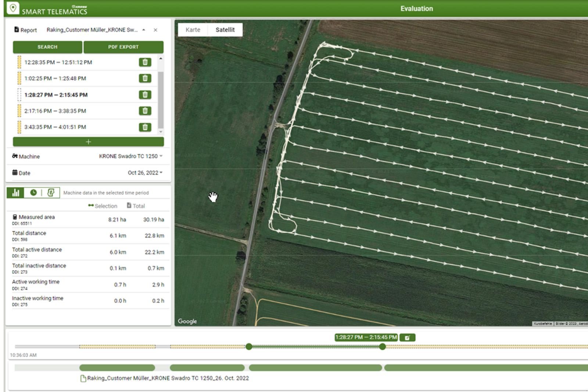Delete the 1:02:25 PM time segment

[145, 78]
